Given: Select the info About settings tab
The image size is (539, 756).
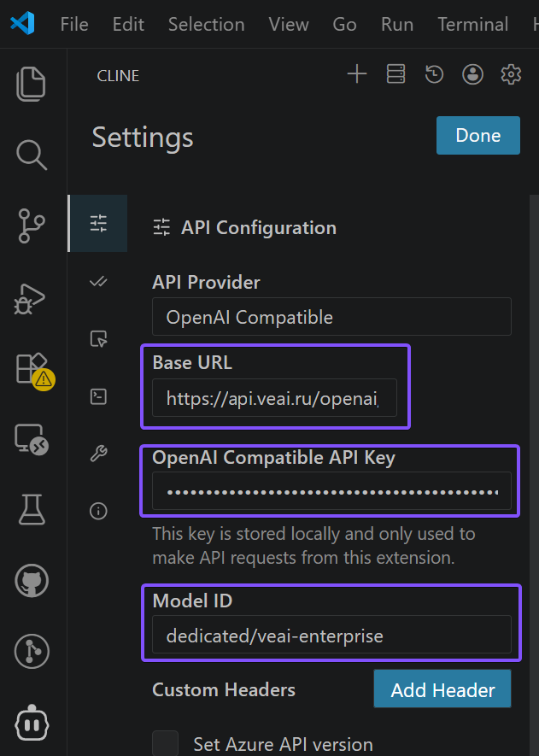Looking at the screenshot, I should pos(98,511).
